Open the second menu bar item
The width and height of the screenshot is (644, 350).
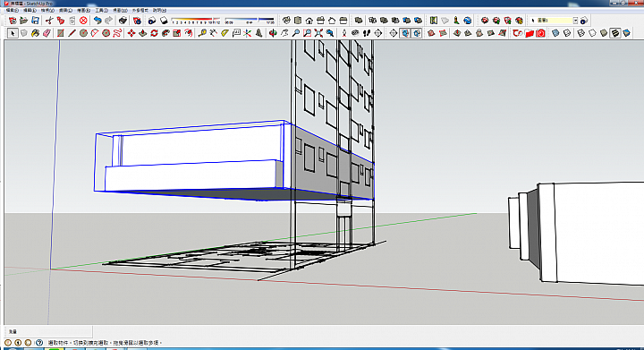30,10
